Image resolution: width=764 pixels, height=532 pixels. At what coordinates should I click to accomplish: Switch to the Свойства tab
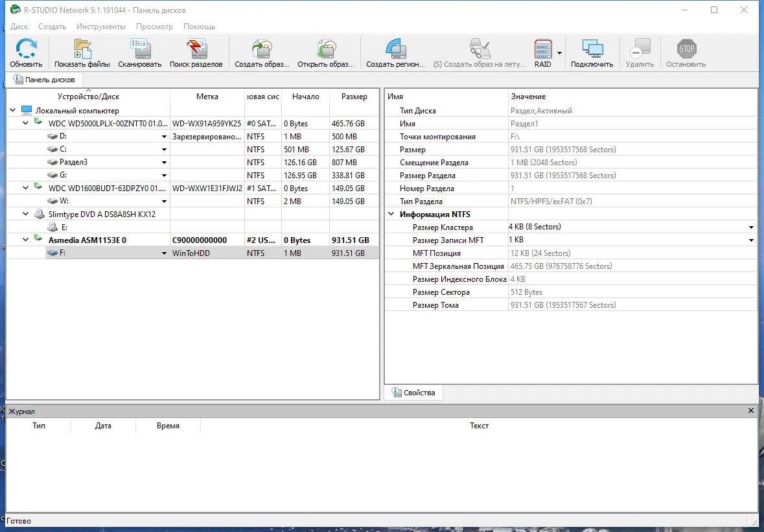[x=413, y=393]
